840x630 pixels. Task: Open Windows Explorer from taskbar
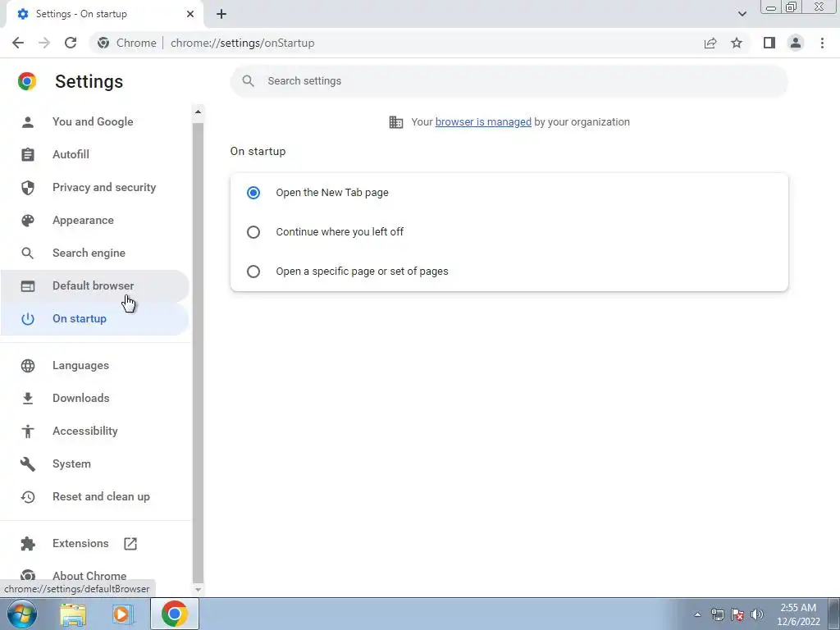click(73, 614)
